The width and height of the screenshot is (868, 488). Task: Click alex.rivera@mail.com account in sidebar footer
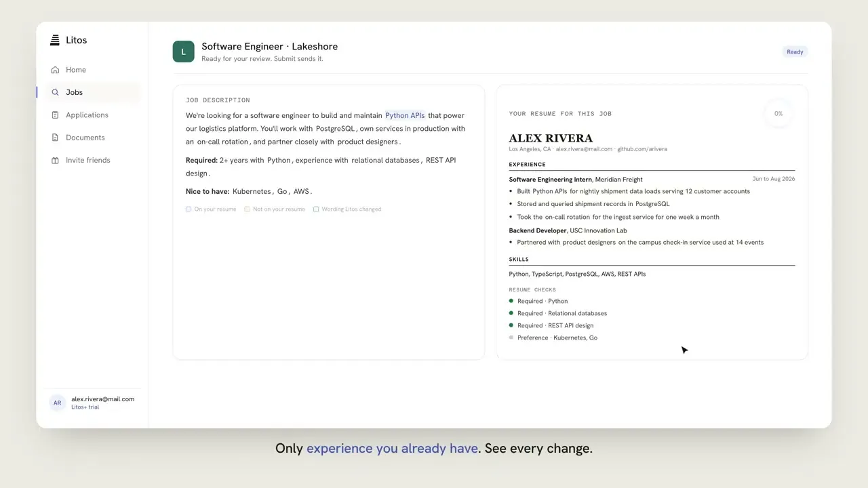click(x=102, y=399)
